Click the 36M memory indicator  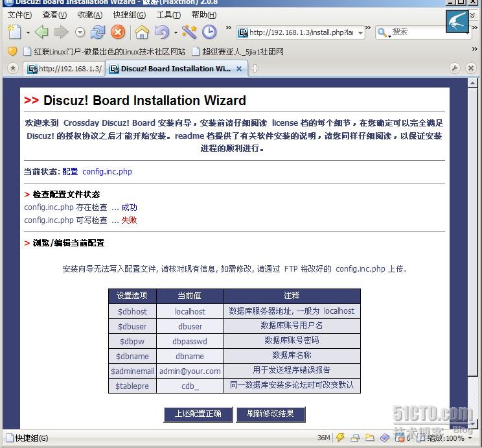pos(323,438)
